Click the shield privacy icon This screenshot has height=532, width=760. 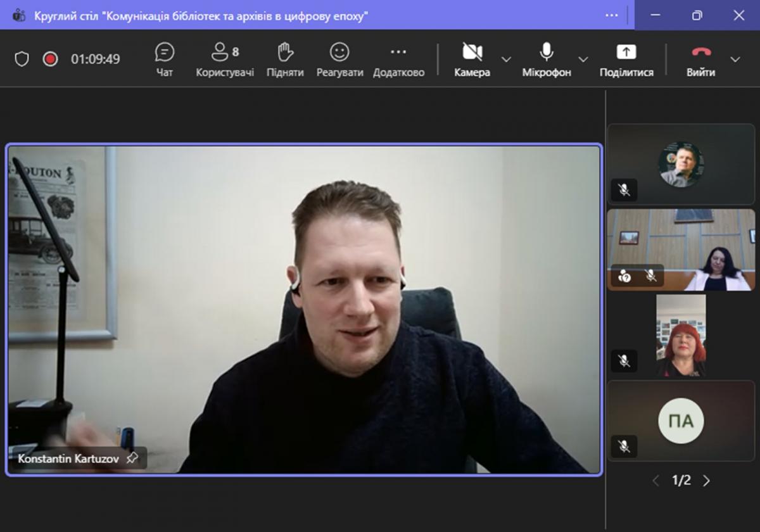22,59
